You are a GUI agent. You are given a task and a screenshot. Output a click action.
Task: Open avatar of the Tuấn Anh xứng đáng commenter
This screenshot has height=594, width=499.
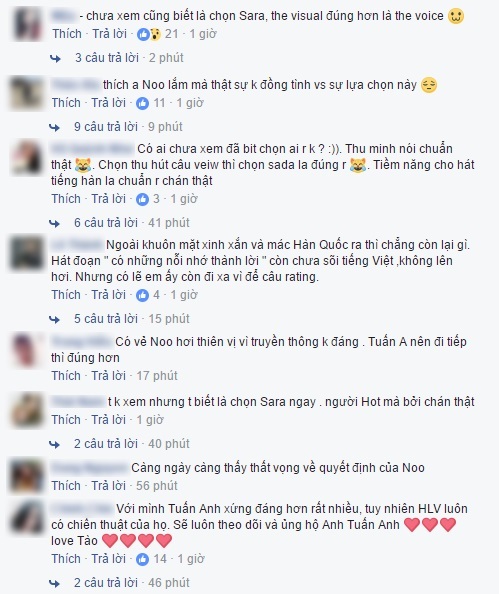coord(27,517)
